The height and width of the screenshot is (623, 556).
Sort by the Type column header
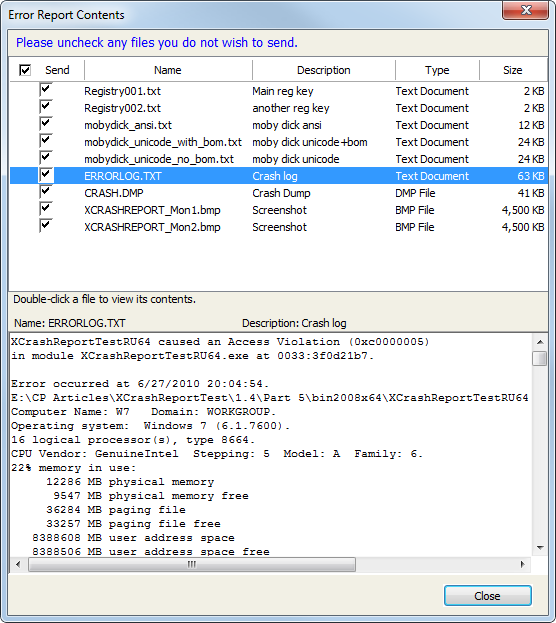pyautogui.click(x=437, y=70)
